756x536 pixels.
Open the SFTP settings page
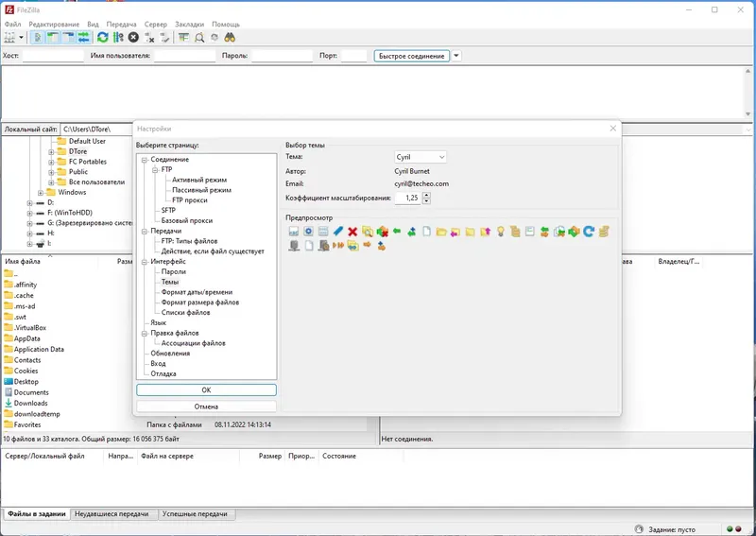click(x=168, y=211)
